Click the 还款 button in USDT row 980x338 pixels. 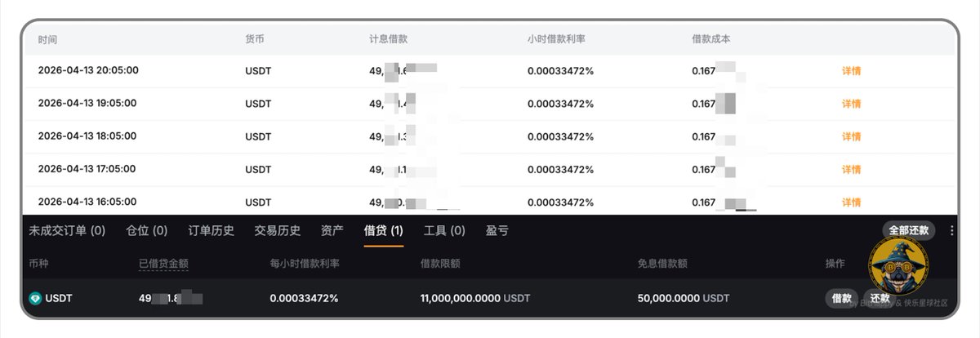tap(880, 298)
